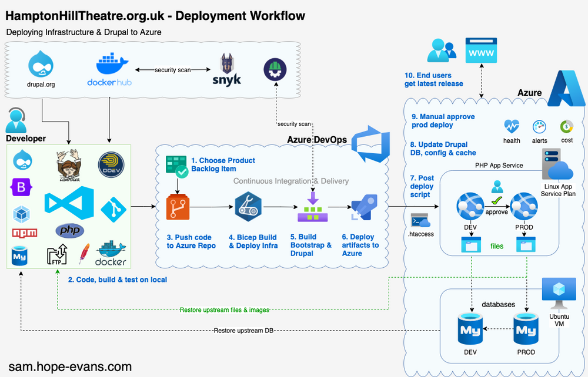
Task: Toggle the green approve checkmark
Action: tap(497, 198)
